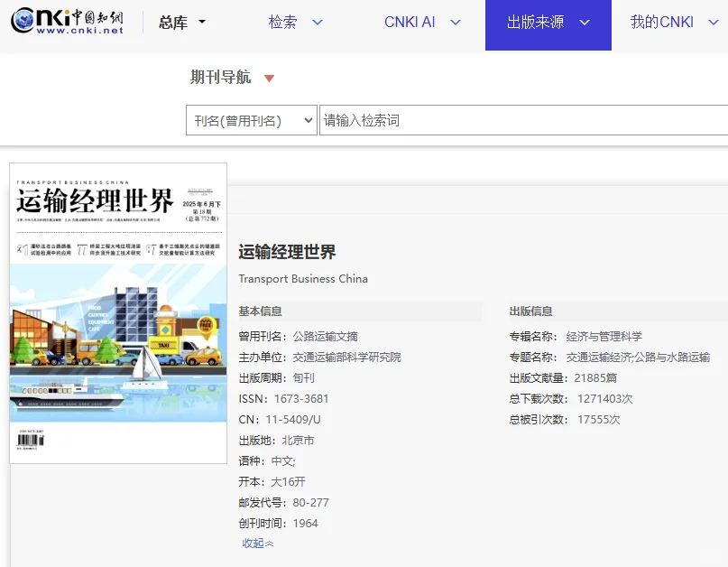Viewport: 728px width, 567px height.
Task: Click the 运输经理世界 cover thumbnail
Action: click(117, 312)
